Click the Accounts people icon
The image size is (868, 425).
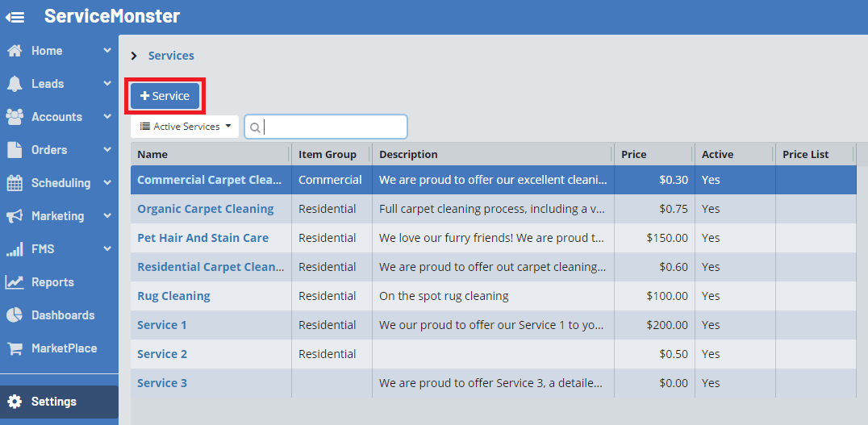(15, 117)
